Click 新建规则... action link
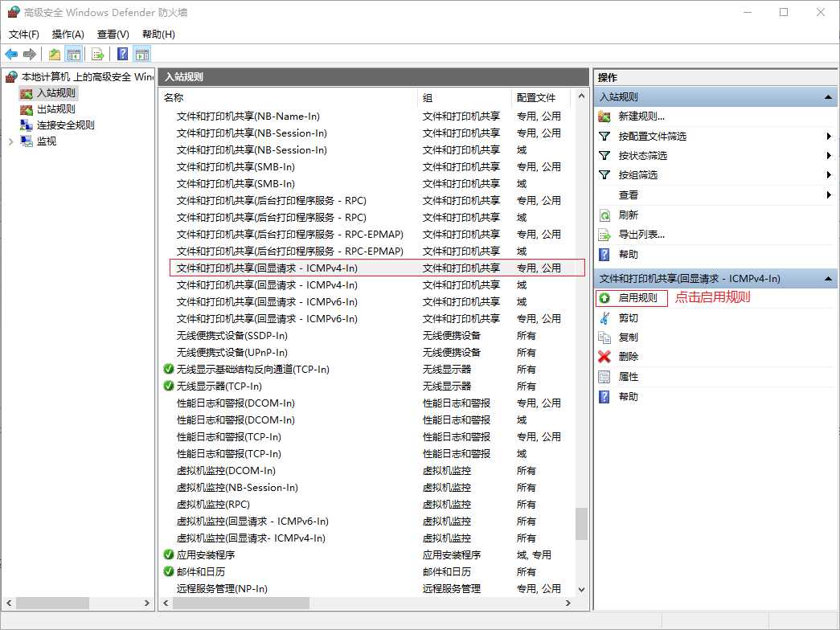 tap(641, 117)
